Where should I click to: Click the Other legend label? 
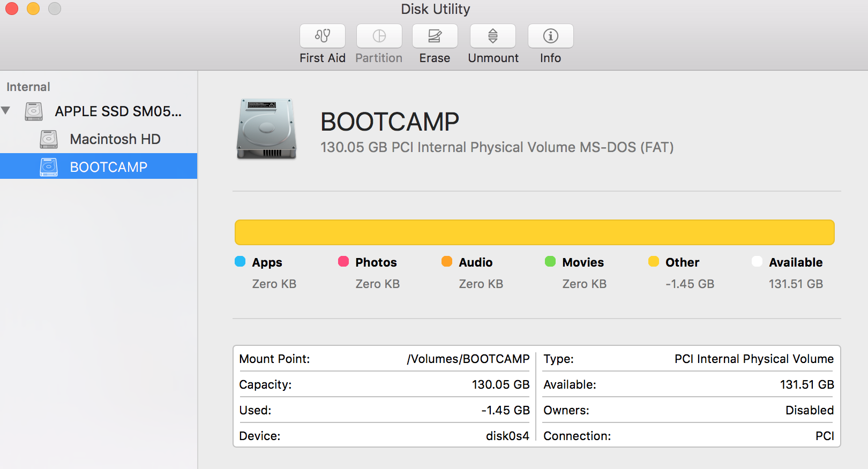tap(683, 262)
